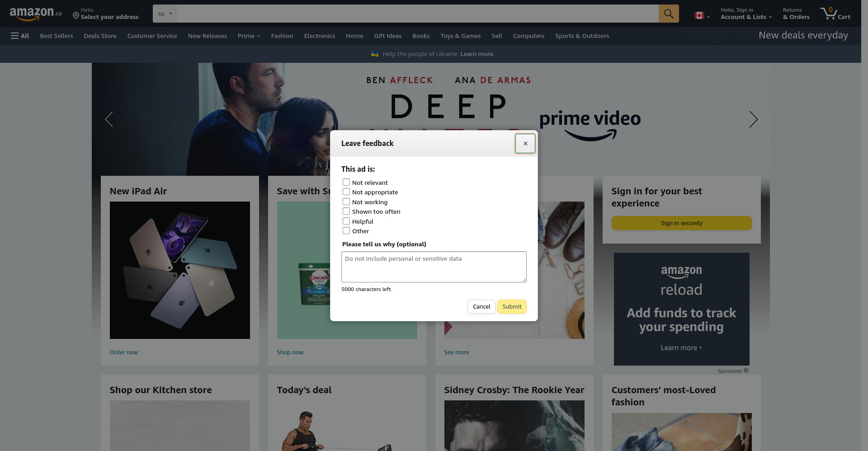The image size is (868, 451).
Task: Click the Customers' most-Loved fashion image
Action: point(681,432)
